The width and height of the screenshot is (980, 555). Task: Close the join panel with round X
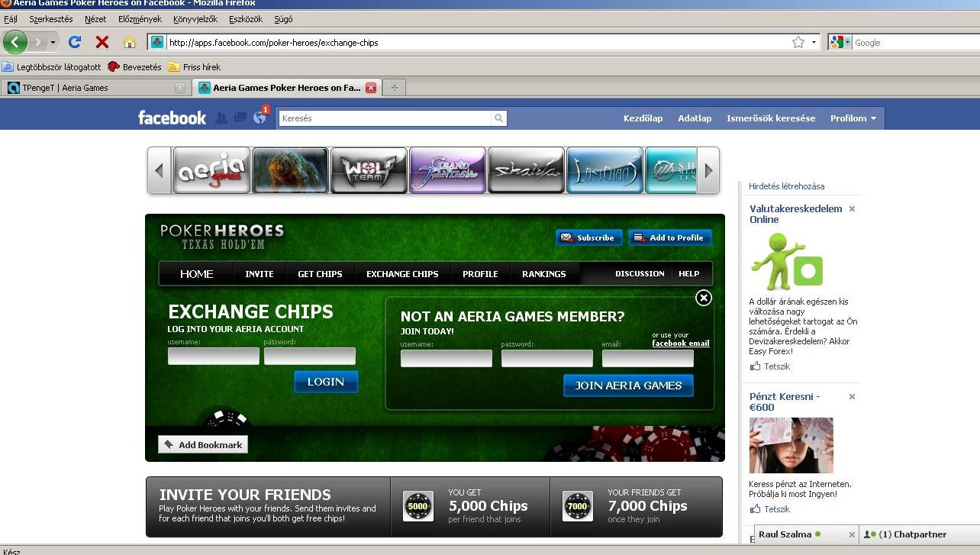[x=704, y=298]
